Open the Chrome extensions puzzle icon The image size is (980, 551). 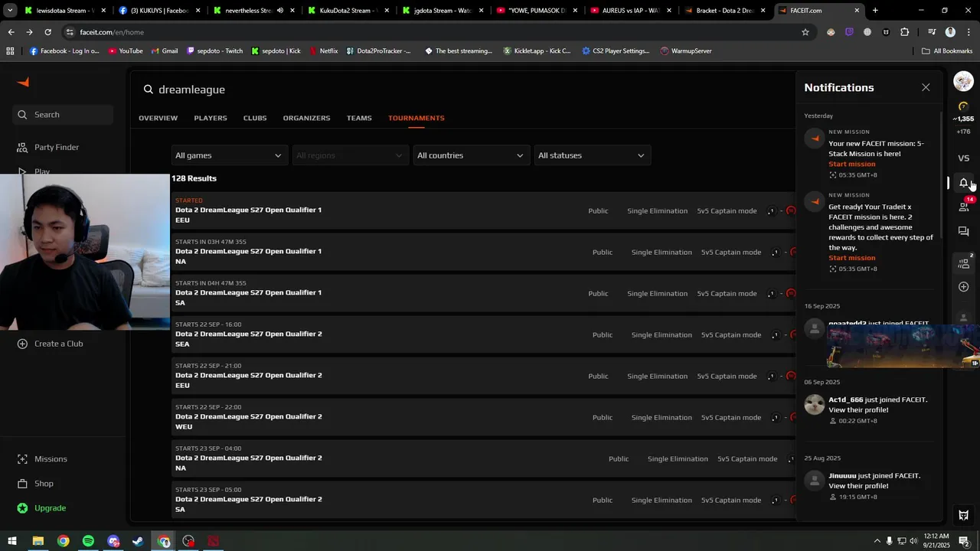click(904, 32)
